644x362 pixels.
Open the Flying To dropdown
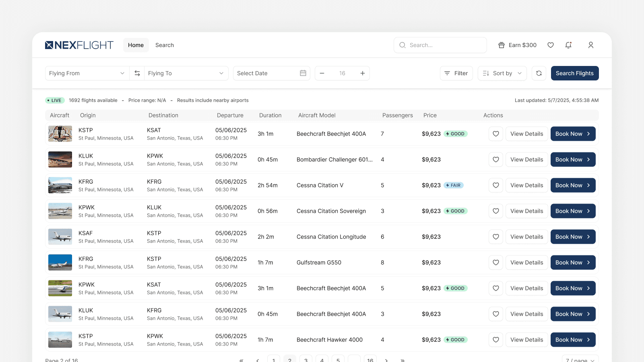click(x=186, y=73)
